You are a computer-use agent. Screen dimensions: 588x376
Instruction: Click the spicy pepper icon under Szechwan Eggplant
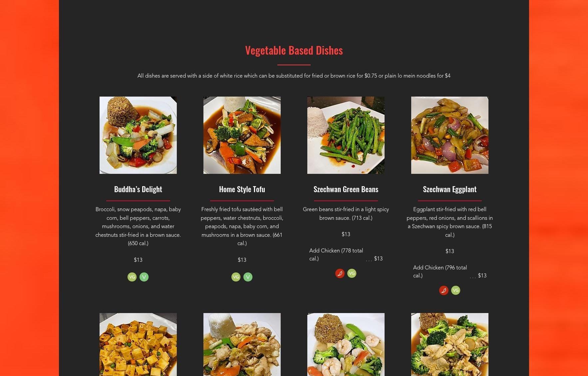pos(443,290)
